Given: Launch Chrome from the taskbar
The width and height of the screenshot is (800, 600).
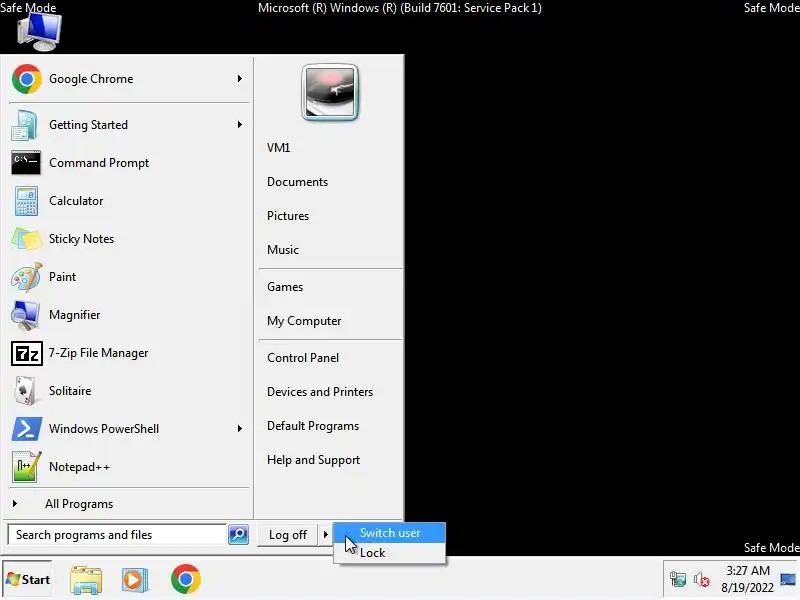Looking at the screenshot, I should (186, 579).
